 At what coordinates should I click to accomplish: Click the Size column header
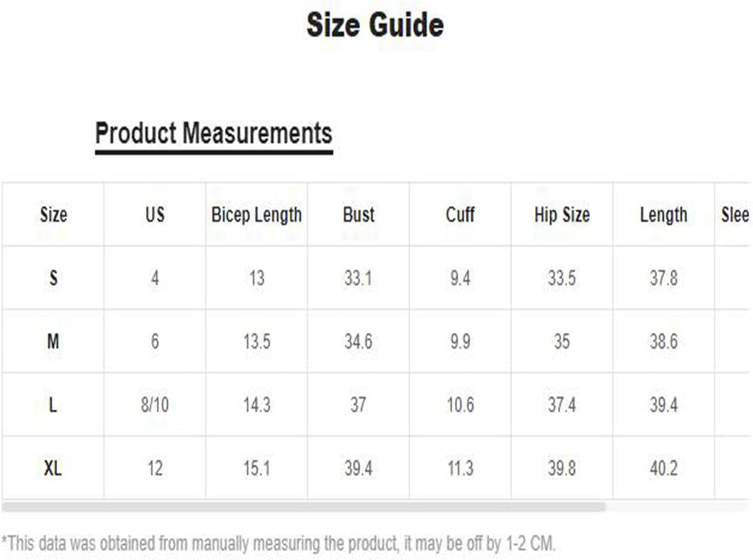(x=53, y=214)
